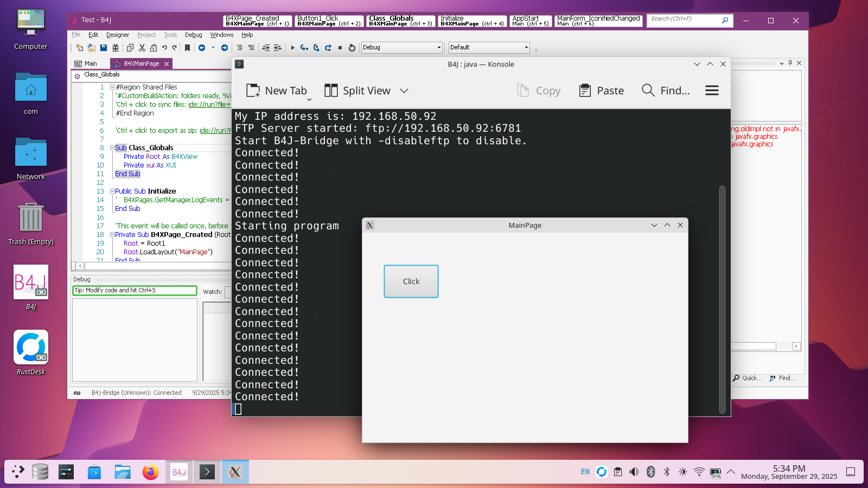This screenshot has height=488, width=868.
Task: Click the increase indent icon
Action: (278, 48)
